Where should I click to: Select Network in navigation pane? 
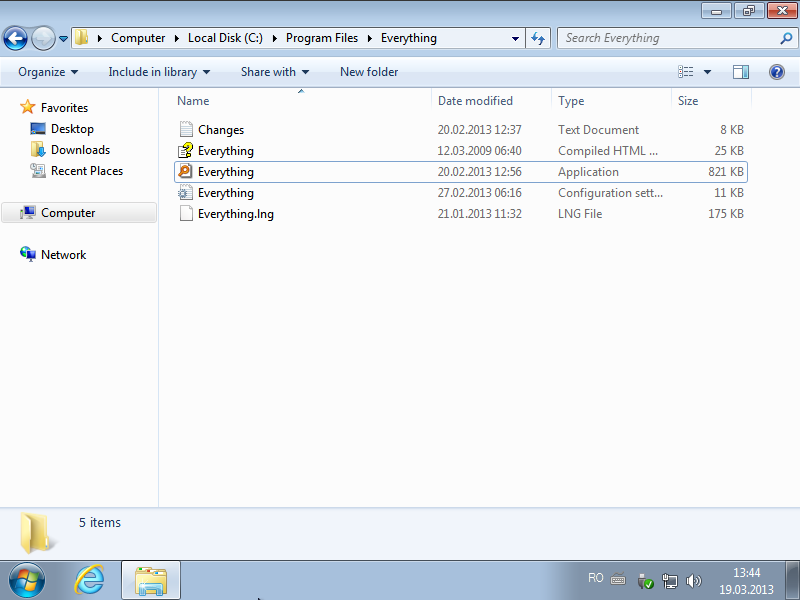(x=53, y=254)
